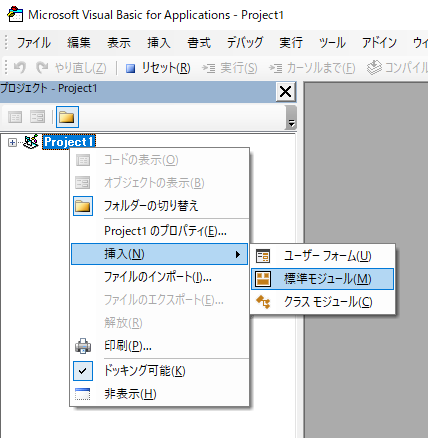This screenshot has width=428, height=438.
Task: Click the オブジェクトの表示 icon in the context menu
Action: (83, 183)
